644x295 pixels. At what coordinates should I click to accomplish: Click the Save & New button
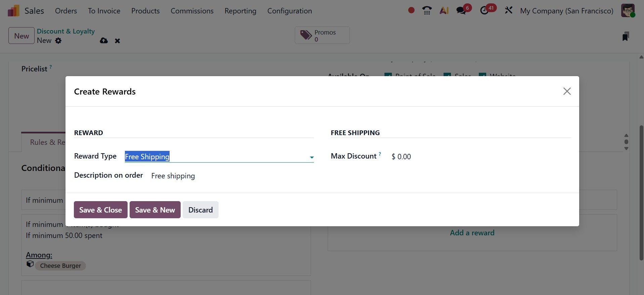tap(155, 210)
